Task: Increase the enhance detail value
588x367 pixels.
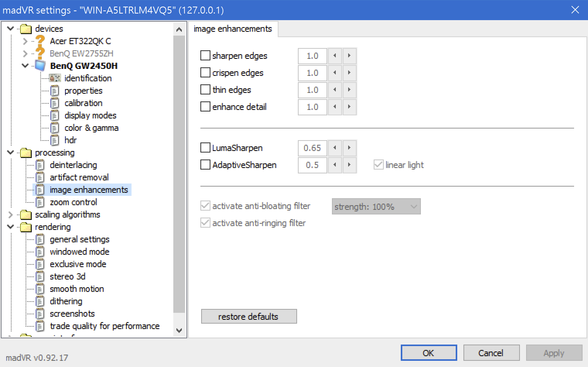Action: click(x=349, y=107)
